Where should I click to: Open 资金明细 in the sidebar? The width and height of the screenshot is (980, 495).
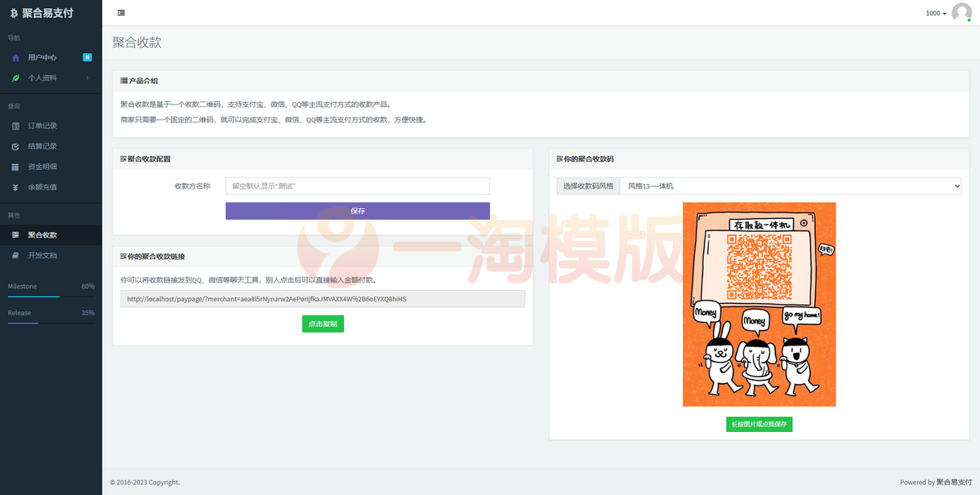[51, 167]
